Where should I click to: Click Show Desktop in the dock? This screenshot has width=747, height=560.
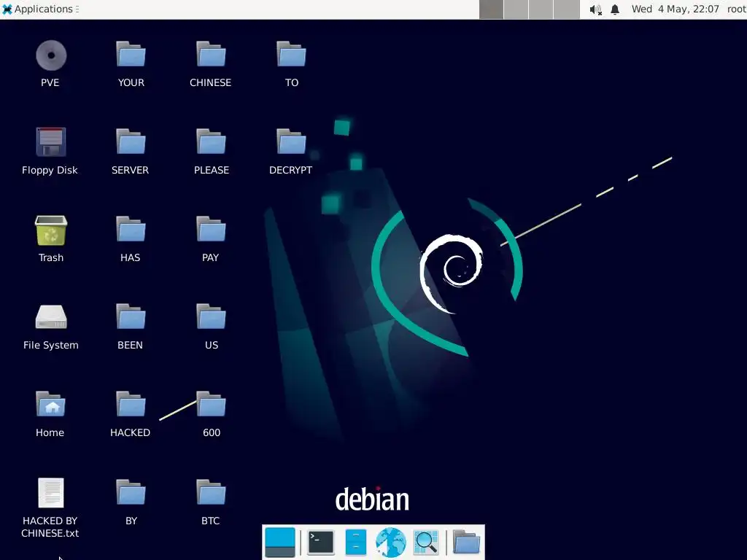point(279,542)
